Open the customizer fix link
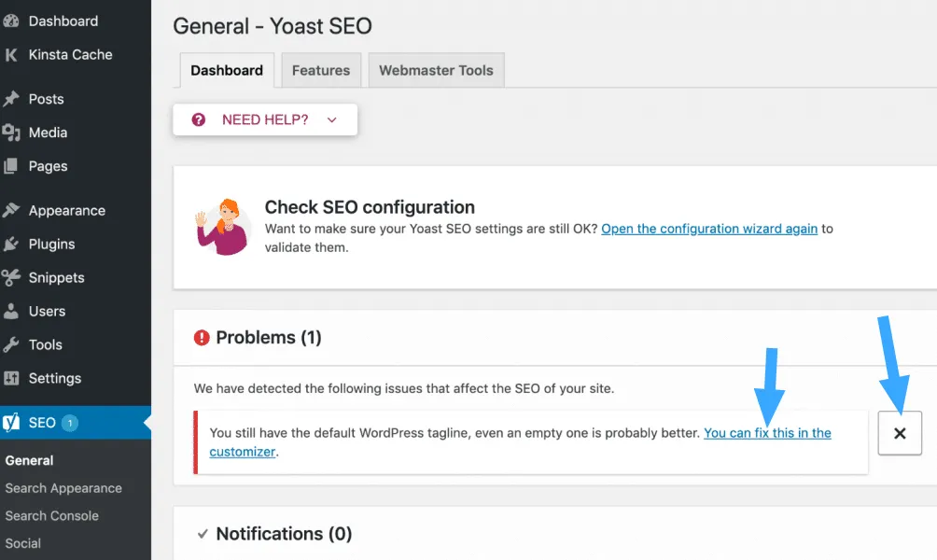The width and height of the screenshot is (937, 560). (767, 432)
